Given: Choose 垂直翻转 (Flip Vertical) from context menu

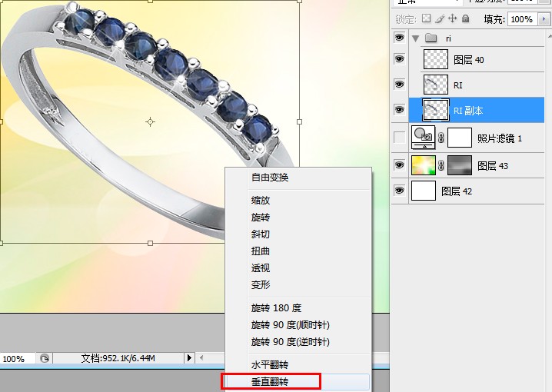Looking at the screenshot, I should tap(270, 382).
